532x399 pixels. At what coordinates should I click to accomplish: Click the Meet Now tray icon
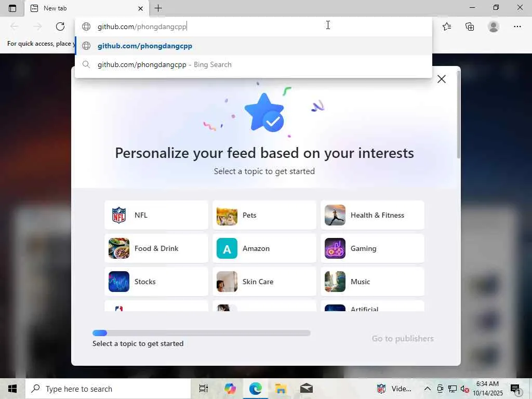point(440,389)
